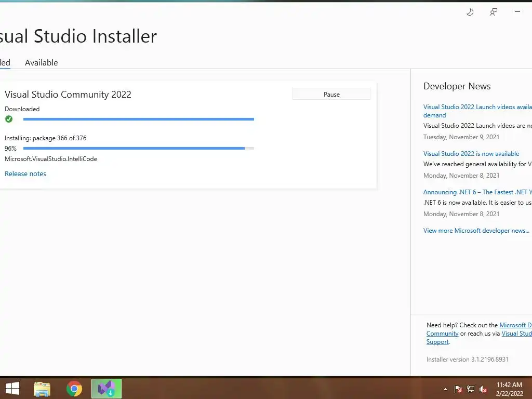Click the 'Downloaded' status label
Viewport: 532px width, 399px height.
point(22,109)
